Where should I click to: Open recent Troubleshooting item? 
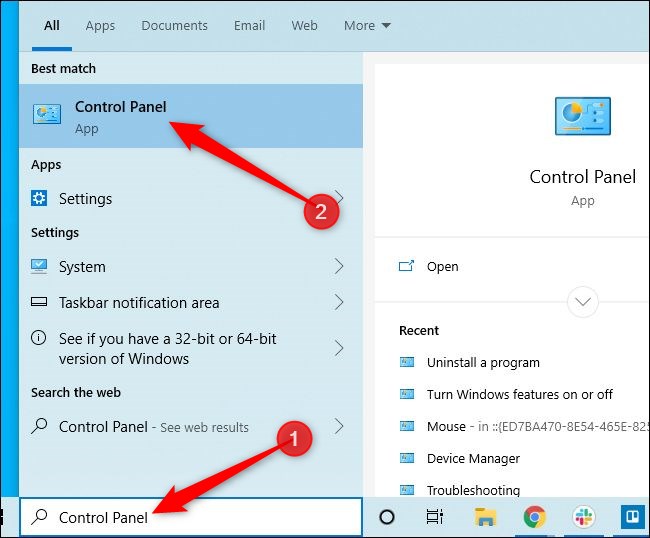point(473,490)
